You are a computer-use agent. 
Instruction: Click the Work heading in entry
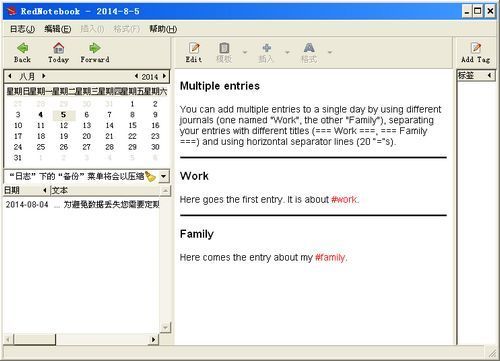coord(194,176)
